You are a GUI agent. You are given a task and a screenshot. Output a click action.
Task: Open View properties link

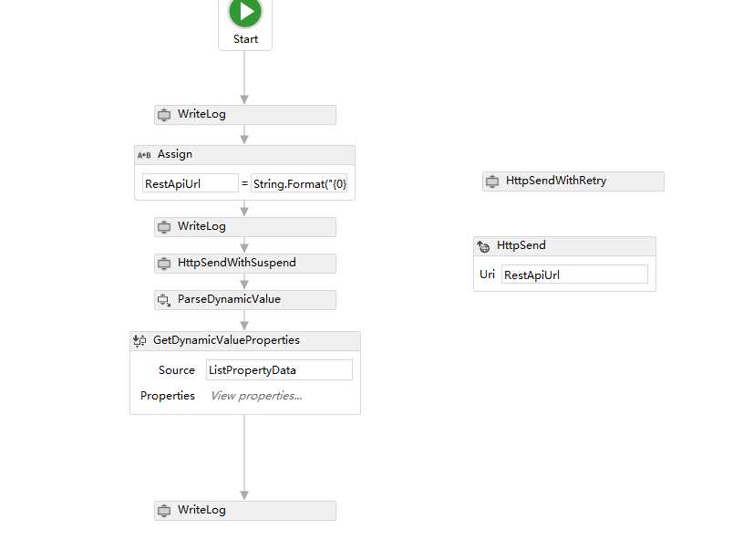[256, 396]
